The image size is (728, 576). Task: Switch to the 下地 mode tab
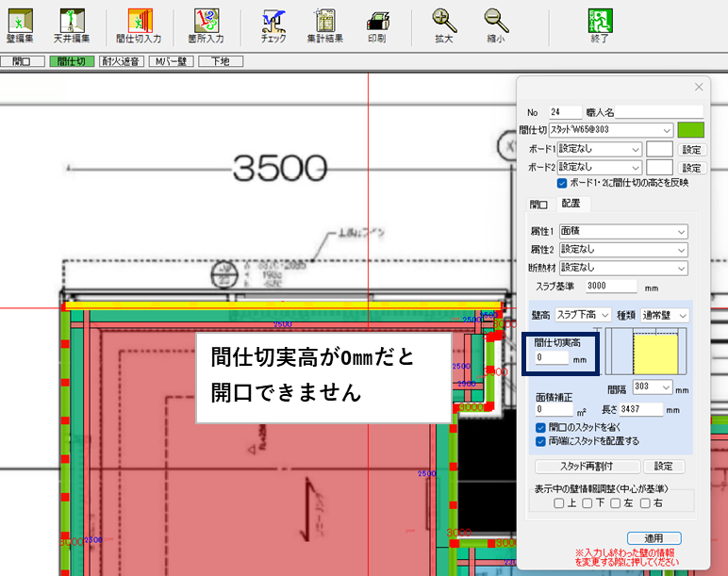coord(221,61)
